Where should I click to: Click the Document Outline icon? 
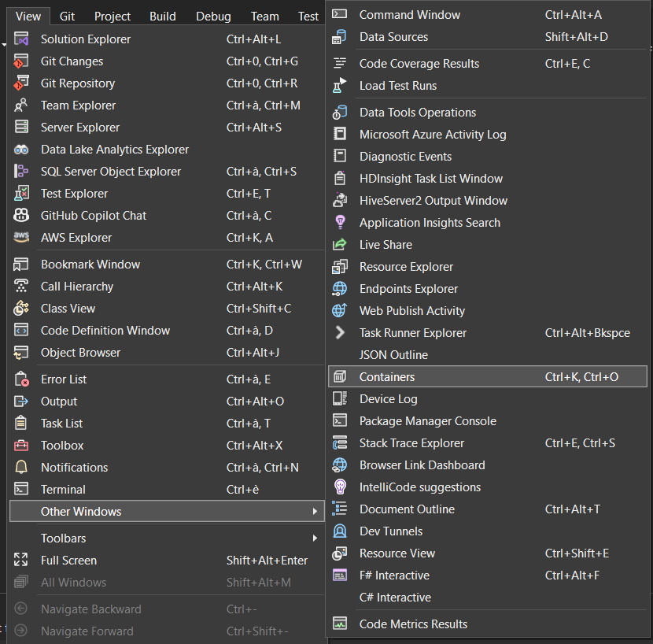(x=340, y=509)
